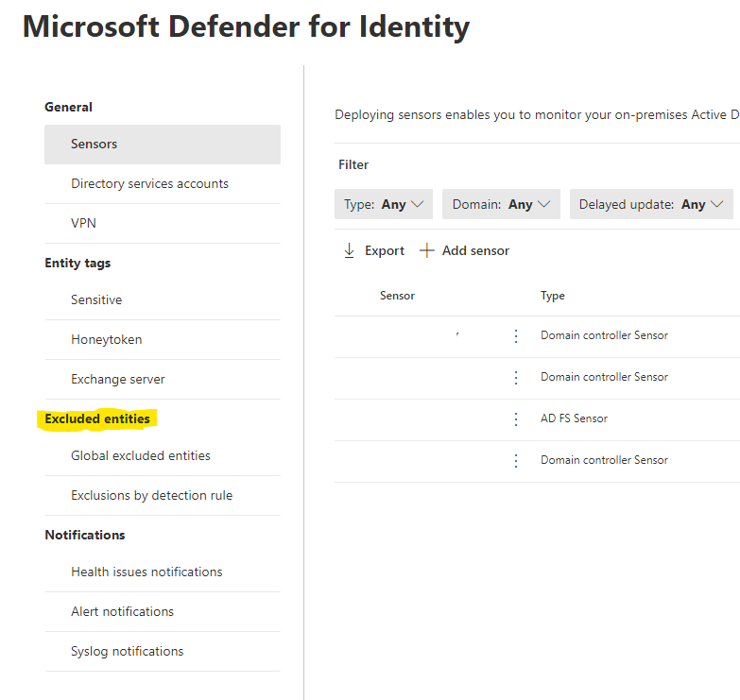Click the plus icon for Add sensor

click(427, 250)
